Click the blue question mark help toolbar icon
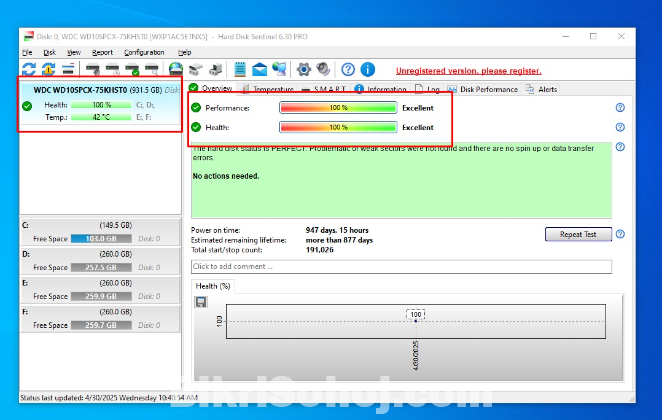Screen dimensions: 662x420 coord(348,69)
